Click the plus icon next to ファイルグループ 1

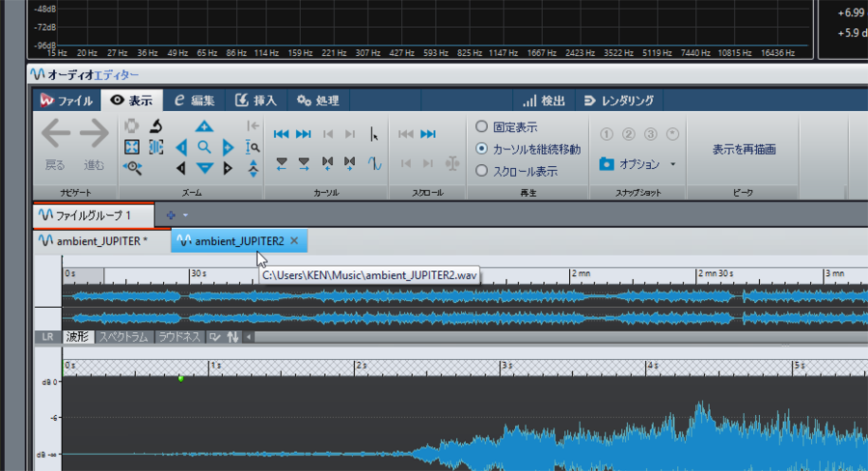point(171,215)
